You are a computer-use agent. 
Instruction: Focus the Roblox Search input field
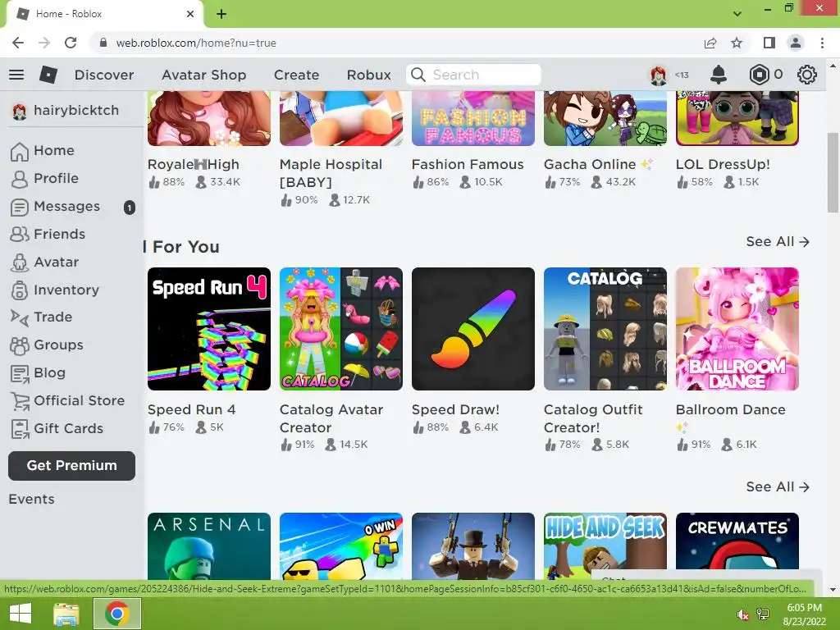(x=473, y=75)
